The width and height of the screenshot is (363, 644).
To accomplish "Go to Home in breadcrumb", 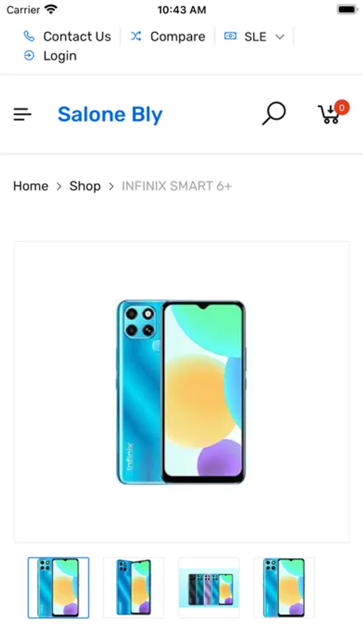I will pos(31,186).
